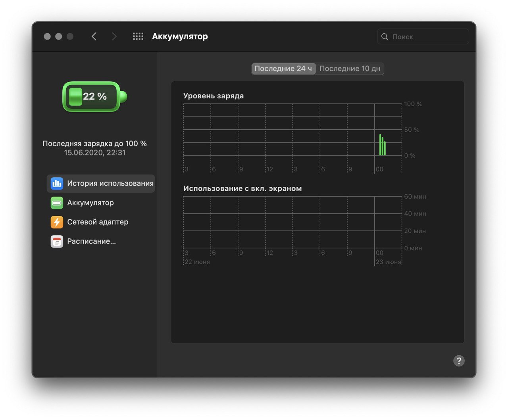Image resolution: width=508 pixels, height=420 pixels.
Task: Go forward with the right chevron
Action: (114, 36)
